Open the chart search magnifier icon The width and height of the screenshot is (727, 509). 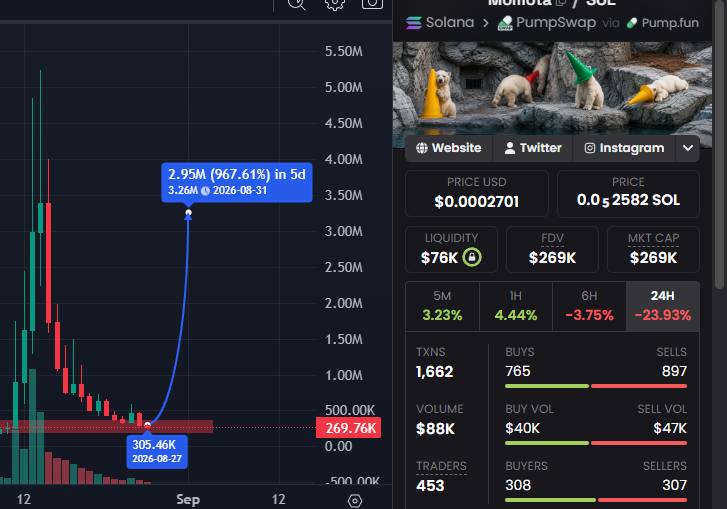[x=297, y=4]
